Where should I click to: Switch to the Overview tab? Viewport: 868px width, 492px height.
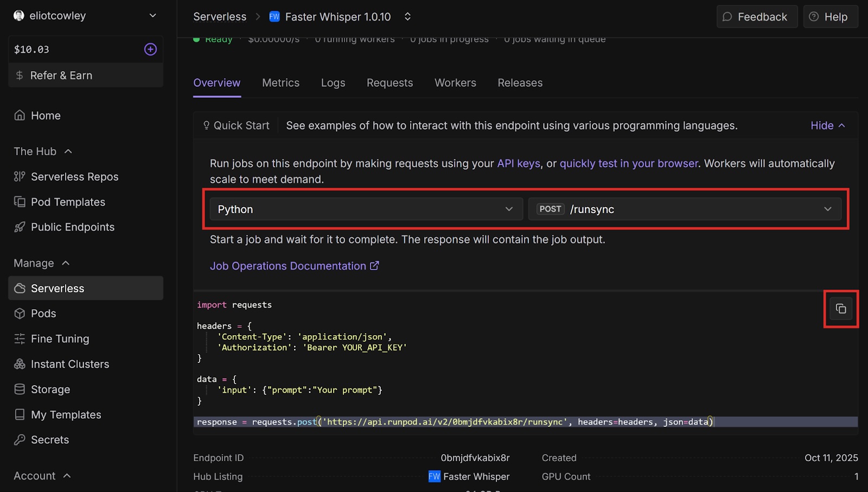coord(217,83)
